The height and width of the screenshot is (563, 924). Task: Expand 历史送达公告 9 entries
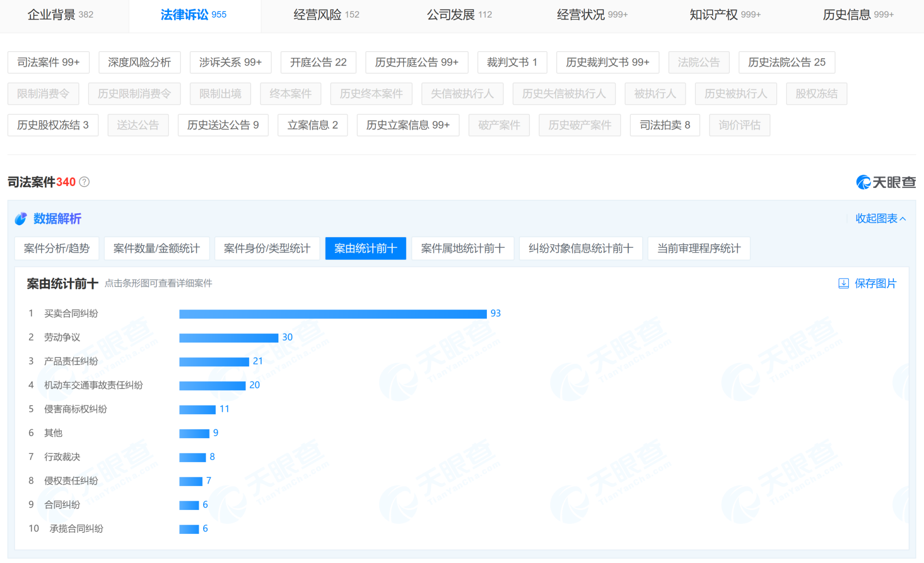tap(223, 125)
